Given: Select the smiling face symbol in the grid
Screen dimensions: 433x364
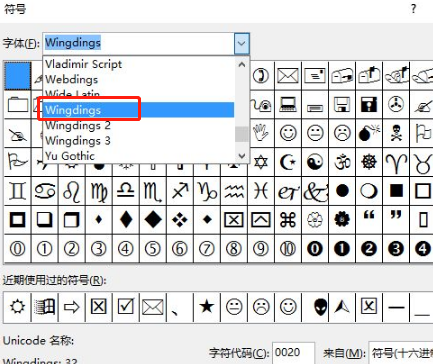Looking at the screenshot, I should [x=288, y=133].
